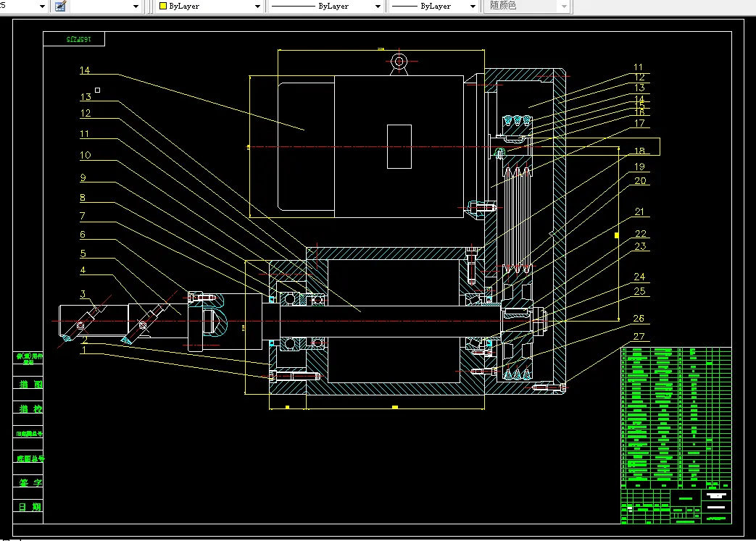The height and width of the screenshot is (541, 756).
Task: Select part callout number 23
Action: coord(640,246)
